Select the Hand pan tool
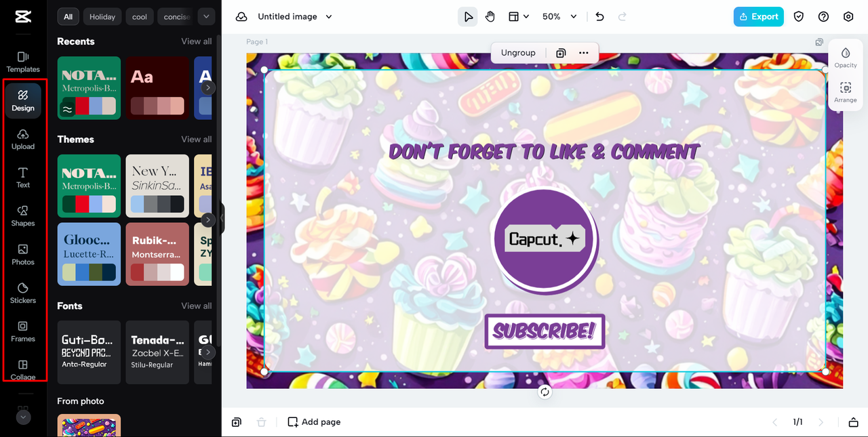 click(x=490, y=17)
